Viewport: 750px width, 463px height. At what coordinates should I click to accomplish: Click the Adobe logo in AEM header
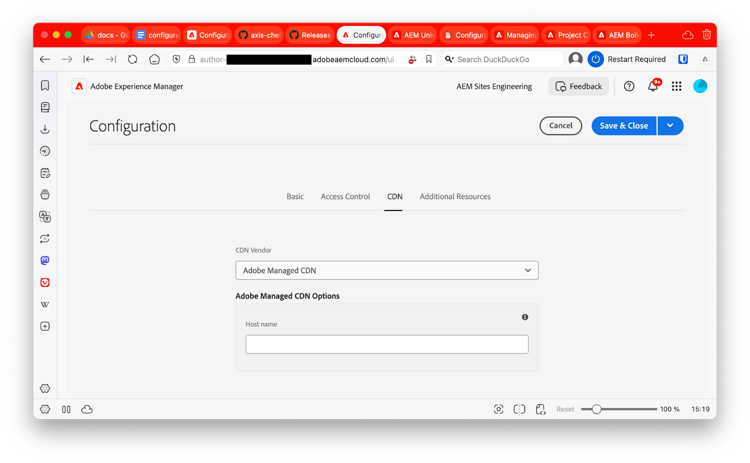click(x=79, y=86)
